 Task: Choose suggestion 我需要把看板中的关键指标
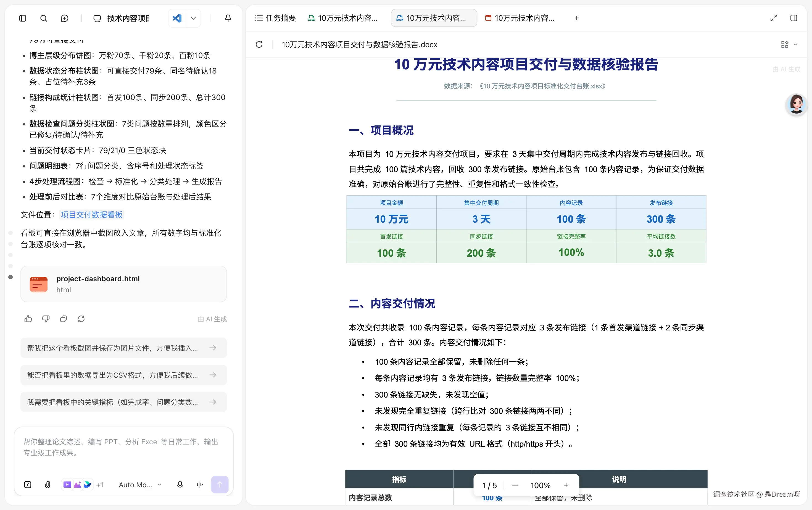point(123,402)
